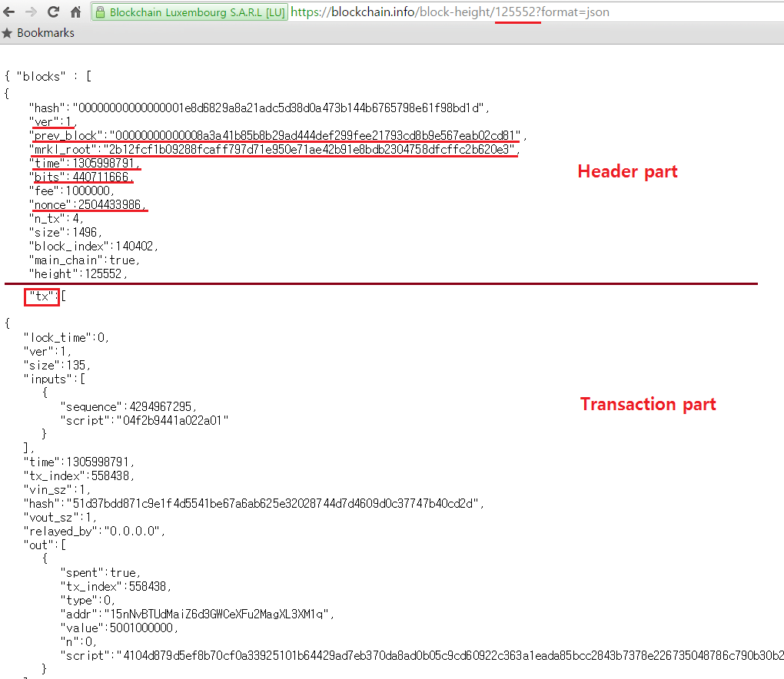The width and height of the screenshot is (784, 679).
Task: Click the "value":5001000000 line
Action: tap(119, 628)
